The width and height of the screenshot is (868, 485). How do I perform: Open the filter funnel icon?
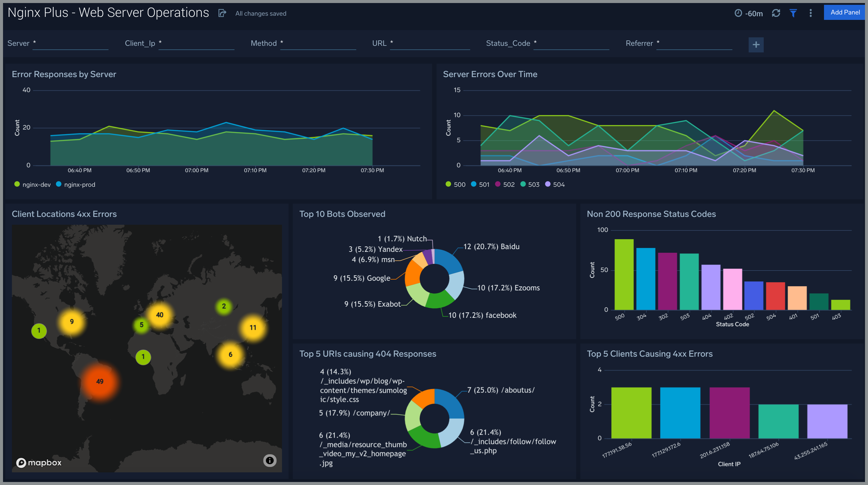click(x=793, y=13)
